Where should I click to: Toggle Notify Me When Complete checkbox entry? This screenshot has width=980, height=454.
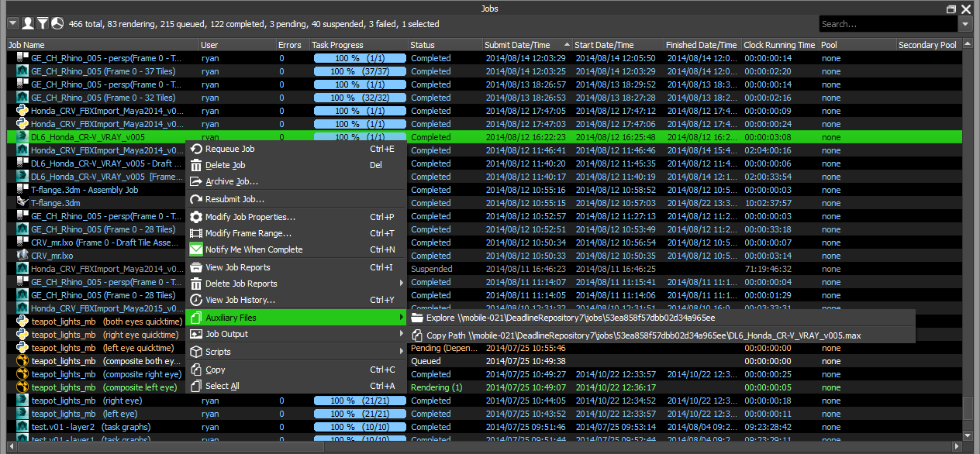pyautogui.click(x=296, y=249)
